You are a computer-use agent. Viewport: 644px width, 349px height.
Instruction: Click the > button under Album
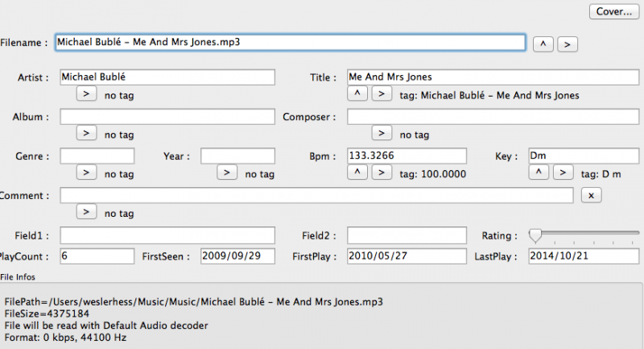coord(86,133)
